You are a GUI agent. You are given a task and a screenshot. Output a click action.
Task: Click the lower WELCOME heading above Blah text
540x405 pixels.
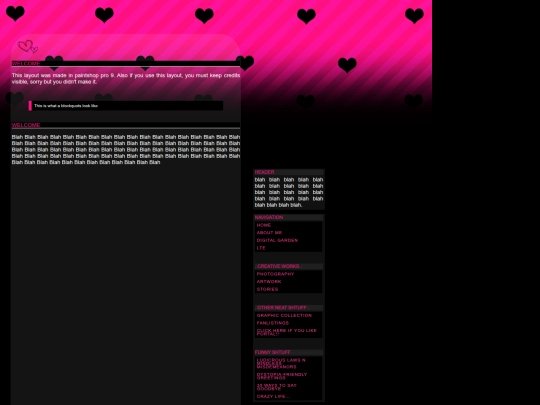point(26,125)
